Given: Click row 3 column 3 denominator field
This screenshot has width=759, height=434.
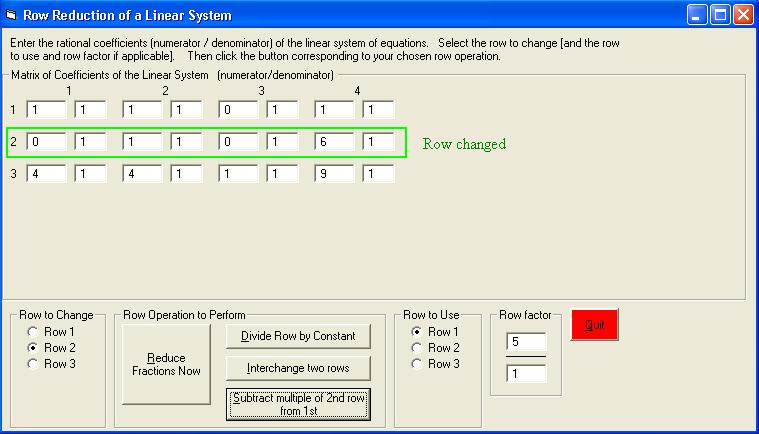Looking at the screenshot, I should pyautogui.click(x=282, y=174).
